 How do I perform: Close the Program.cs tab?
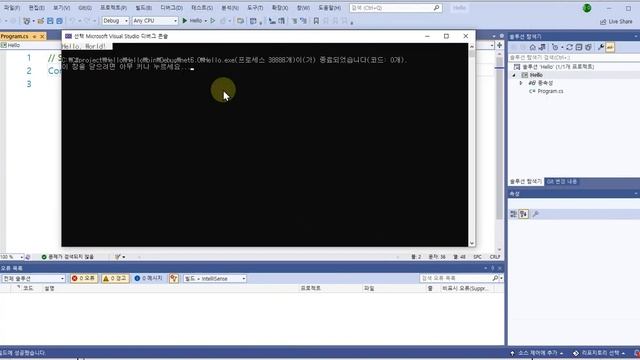coord(42,36)
